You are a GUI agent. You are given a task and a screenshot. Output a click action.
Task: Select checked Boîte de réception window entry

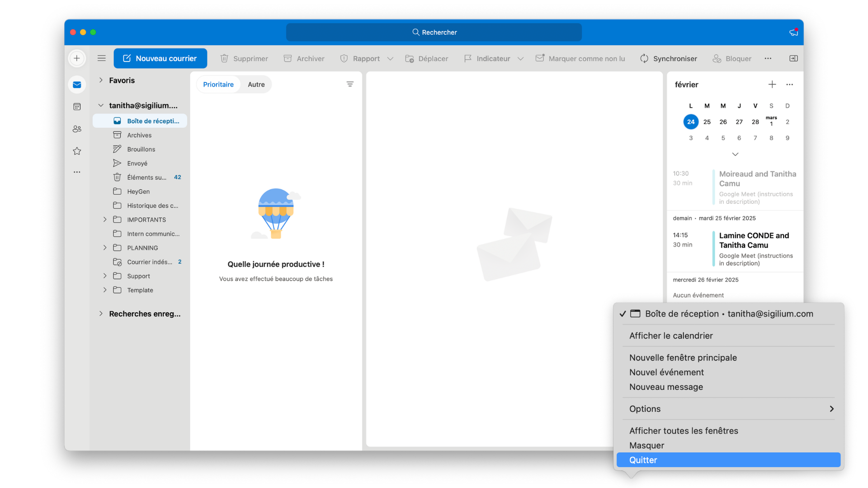click(x=728, y=314)
